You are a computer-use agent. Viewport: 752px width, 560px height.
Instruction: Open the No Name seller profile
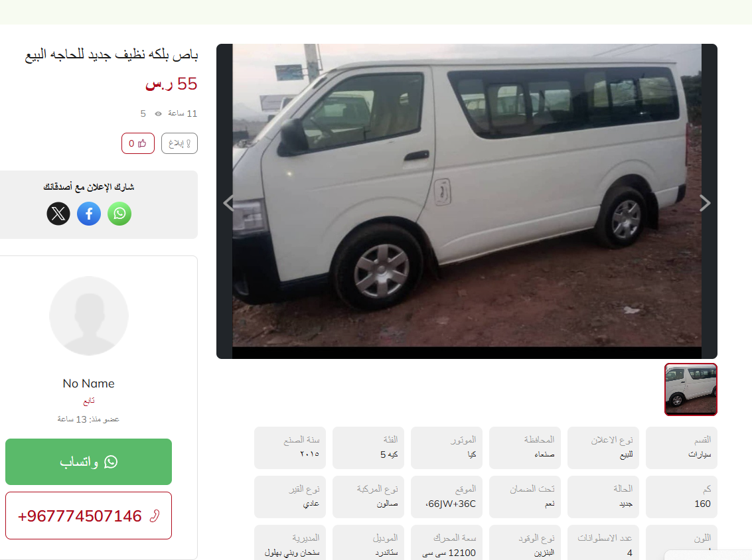(89, 384)
